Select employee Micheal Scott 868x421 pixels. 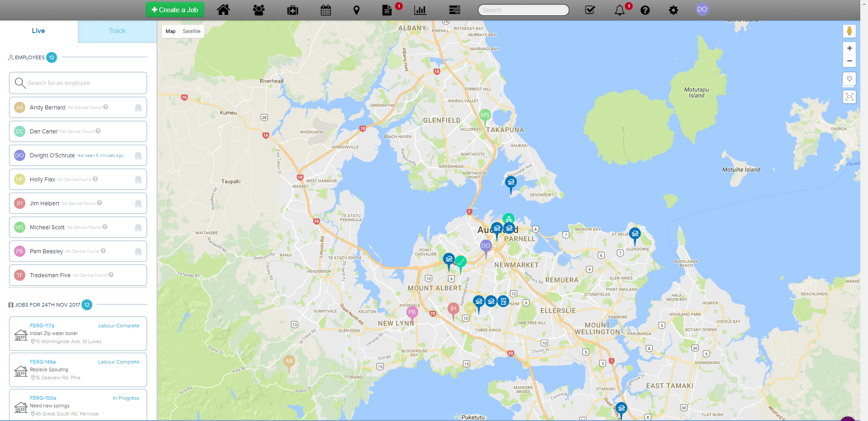tap(78, 227)
